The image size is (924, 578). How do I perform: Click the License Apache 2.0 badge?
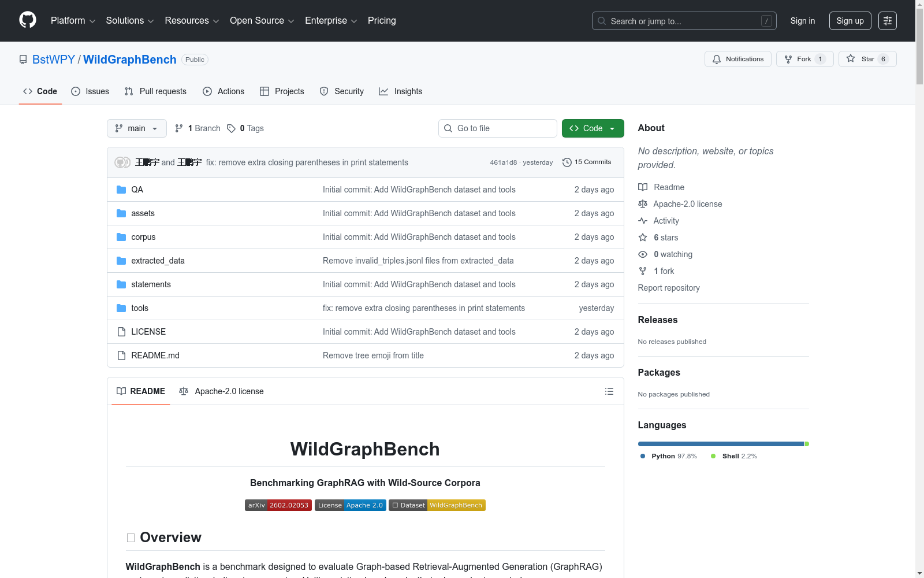point(351,505)
